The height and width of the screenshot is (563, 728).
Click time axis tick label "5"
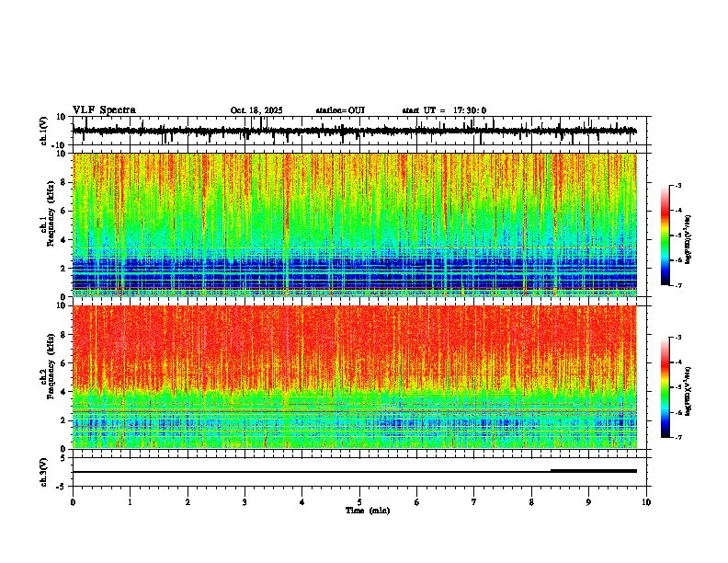point(359,502)
